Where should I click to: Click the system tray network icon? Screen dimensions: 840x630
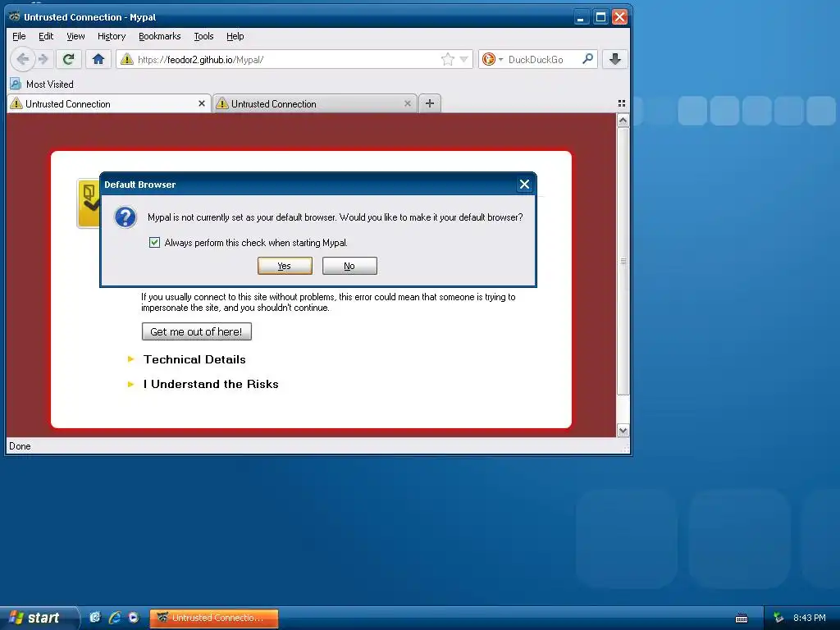[778, 618]
